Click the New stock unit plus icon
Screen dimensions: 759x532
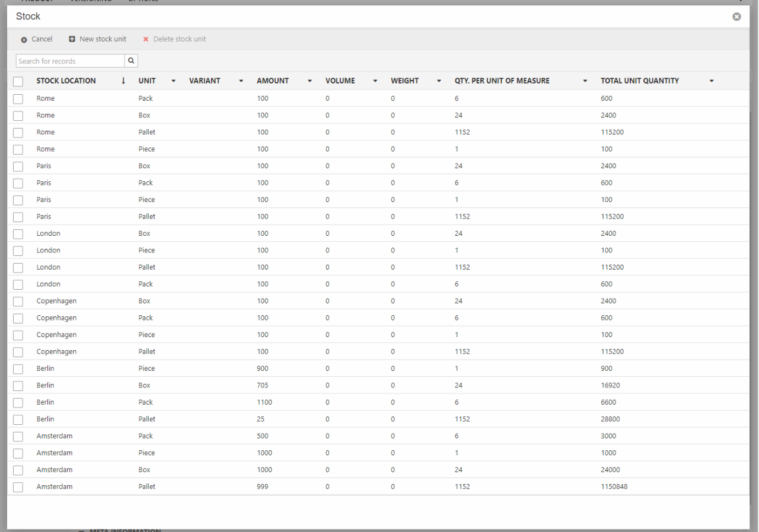(72, 39)
